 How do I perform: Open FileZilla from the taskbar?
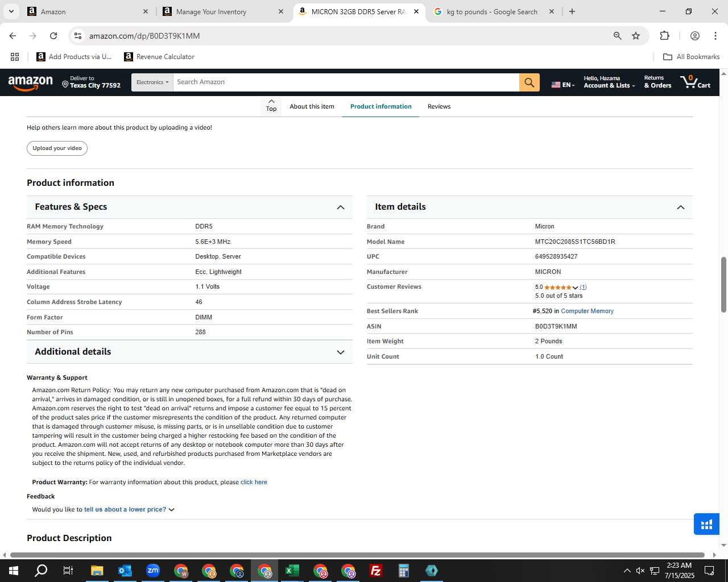(x=376, y=571)
